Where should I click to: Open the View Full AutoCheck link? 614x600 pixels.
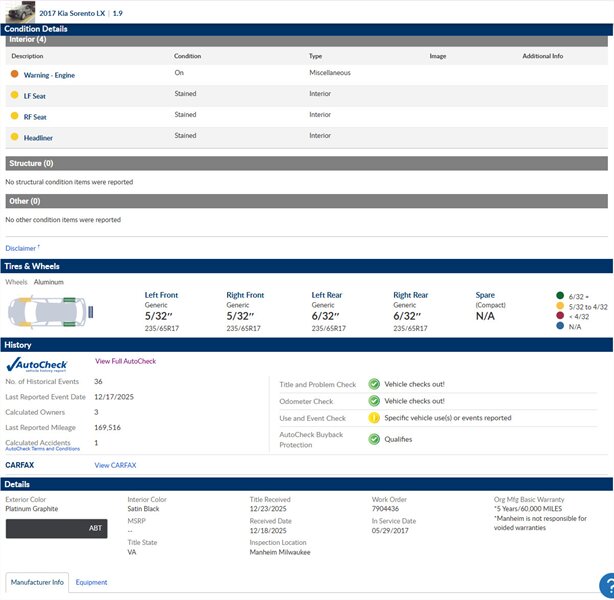coord(125,361)
